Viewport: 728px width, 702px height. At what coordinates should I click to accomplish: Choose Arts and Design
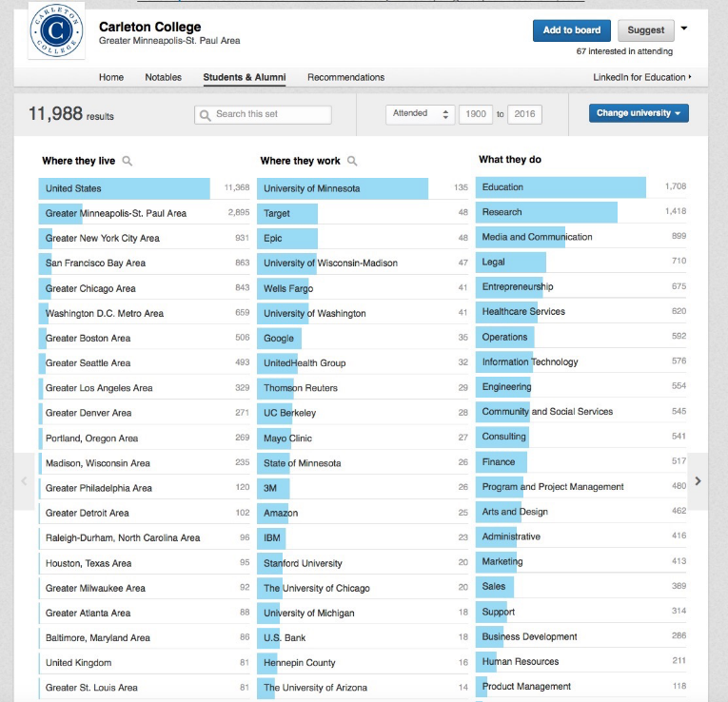point(580,512)
